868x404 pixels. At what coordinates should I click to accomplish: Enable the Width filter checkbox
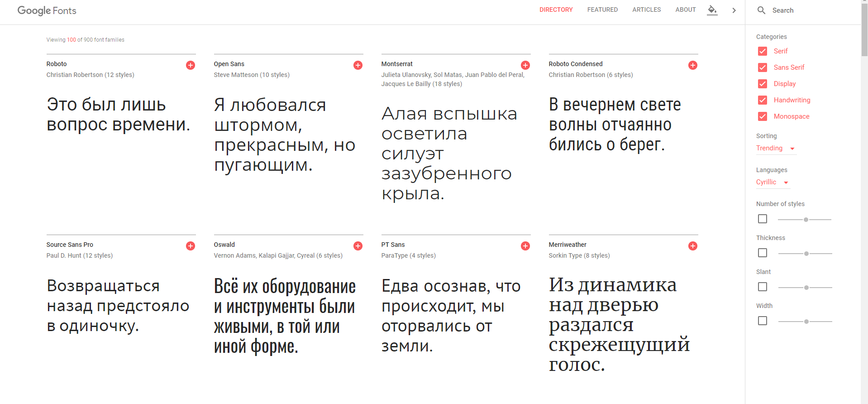[x=763, y=321]
